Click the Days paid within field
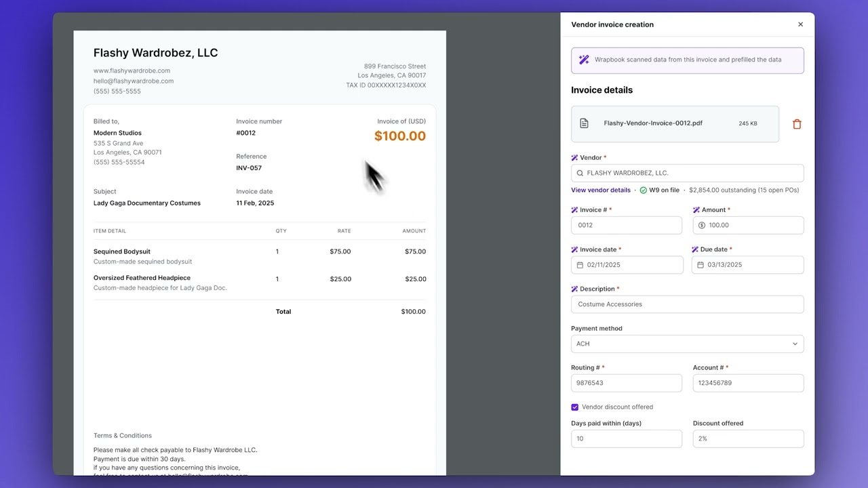868x488 pixels. (x=627, y=439)
